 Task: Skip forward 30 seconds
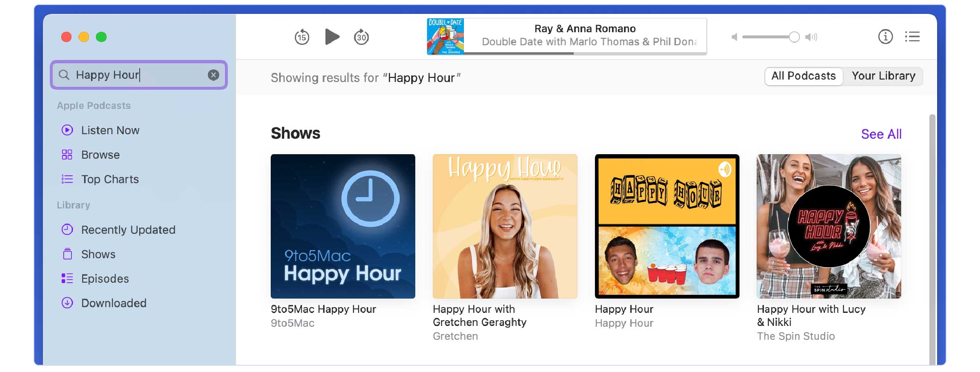pyautogui.click(x=361, y=37)
